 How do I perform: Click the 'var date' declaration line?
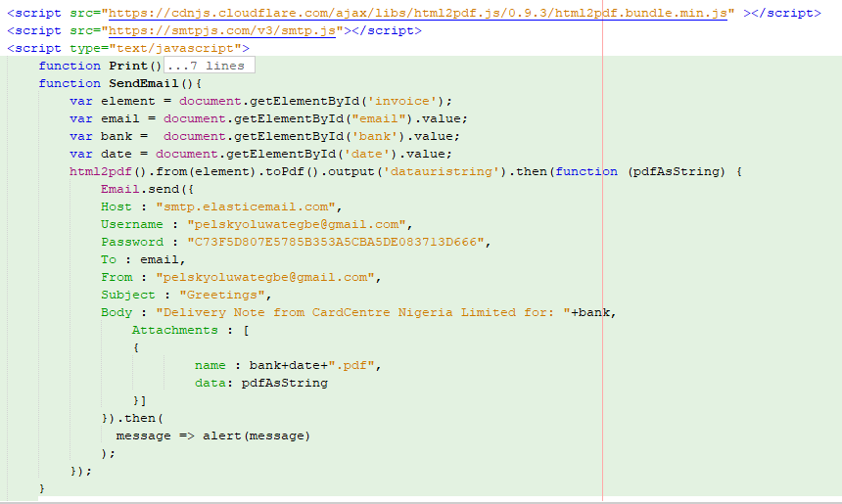(x=260, y=154)
